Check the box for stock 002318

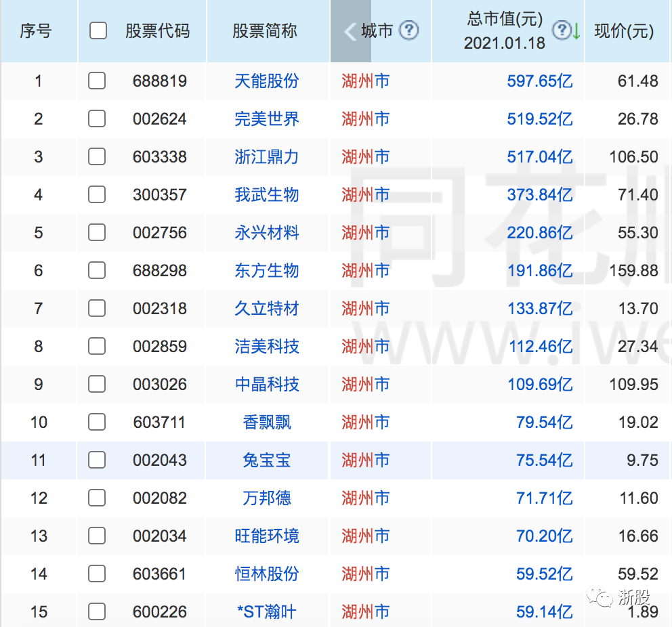tap(97, 308)
